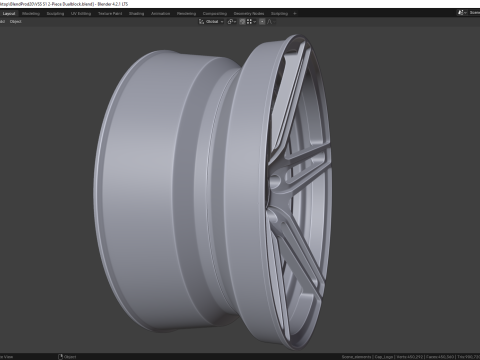This screenshot has width=480, height=360.
Task: Toggle the Snap magnet icon
Action: point(242,22)
